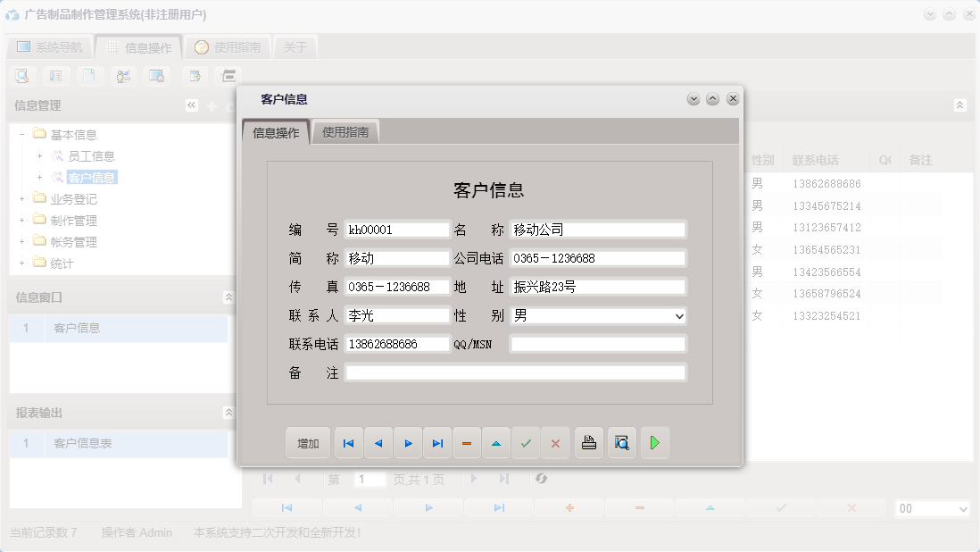This screenshot has width=980, height=552.
Task: Jump to last record with last-record arrow
Action: tap(437, 442)
